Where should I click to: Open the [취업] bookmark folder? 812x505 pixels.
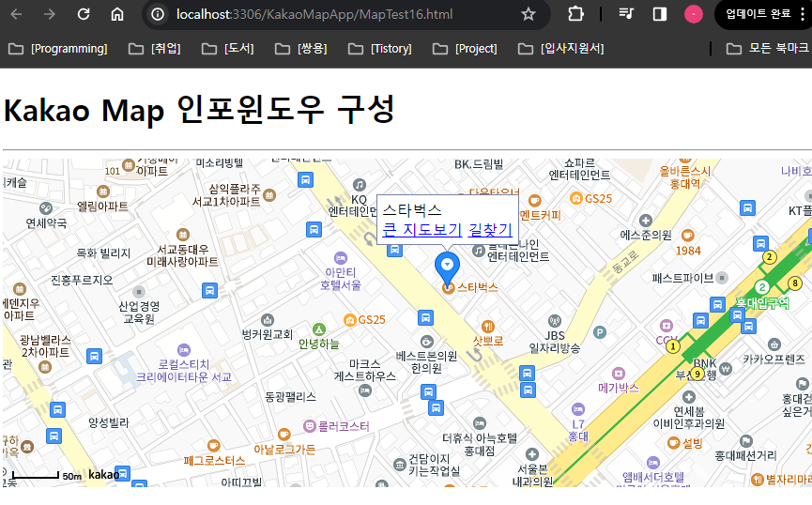point(155,49)
